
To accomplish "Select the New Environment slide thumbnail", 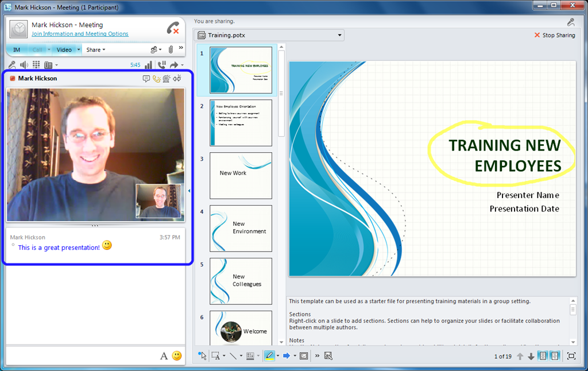I will (x=241, y=228).
